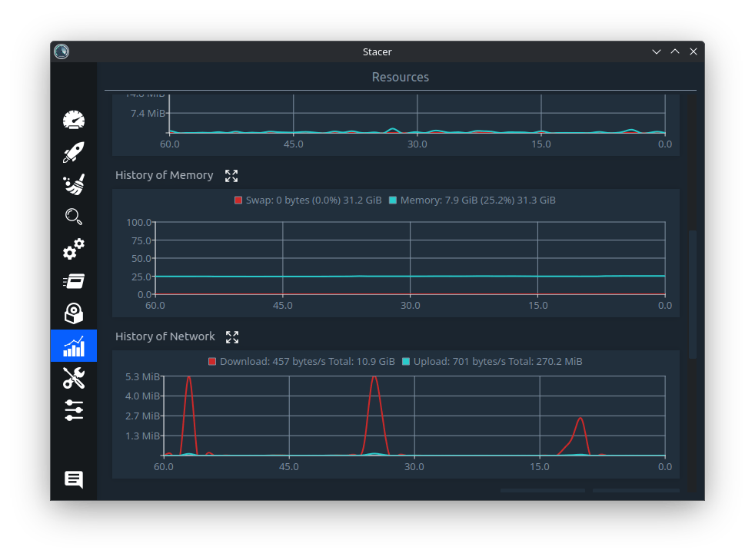Viewport: 755px width, 560px height.
Task: Expand the History of Network chart
Action: (232, 336)
